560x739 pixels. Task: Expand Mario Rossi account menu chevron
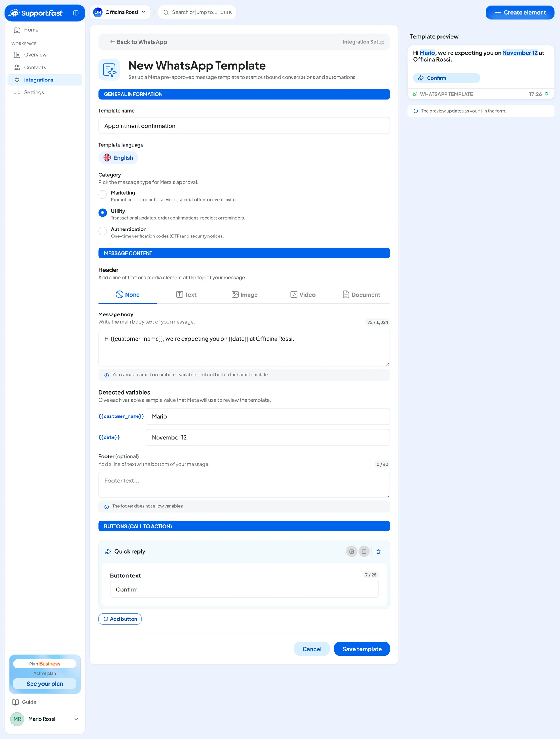tap(76, 719)
